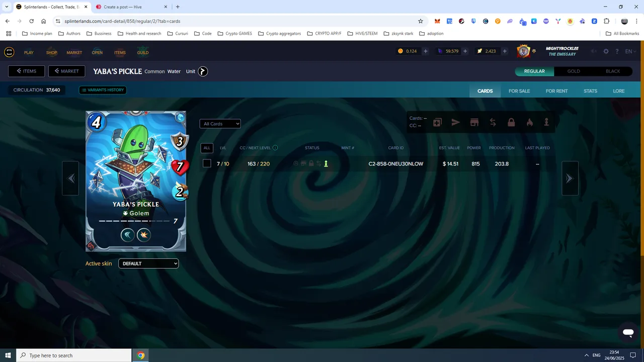
Task: Open the All Cards dropdown
Action: click(x=220, y=124)
